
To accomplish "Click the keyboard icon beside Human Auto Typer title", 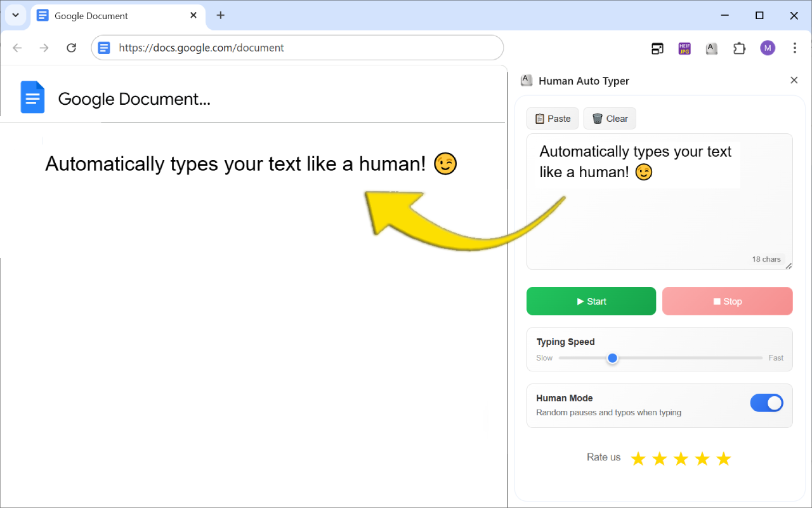I will 526,80.
